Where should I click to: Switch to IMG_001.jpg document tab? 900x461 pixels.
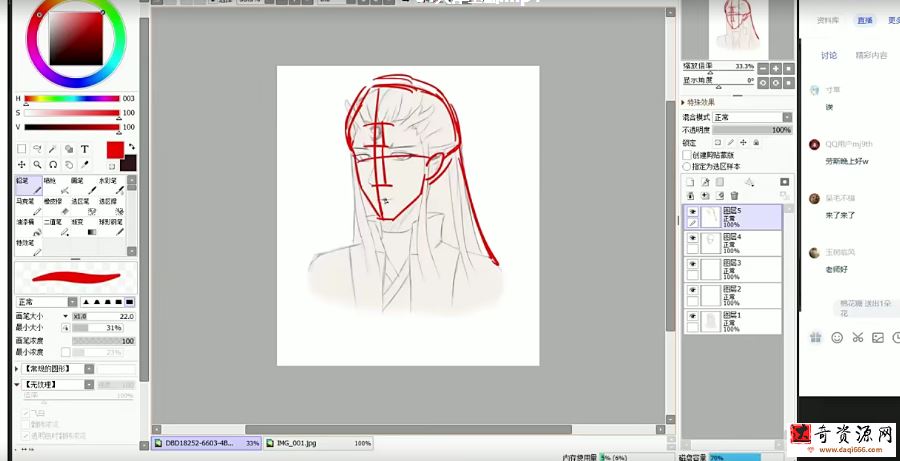[x=318, y=443]
